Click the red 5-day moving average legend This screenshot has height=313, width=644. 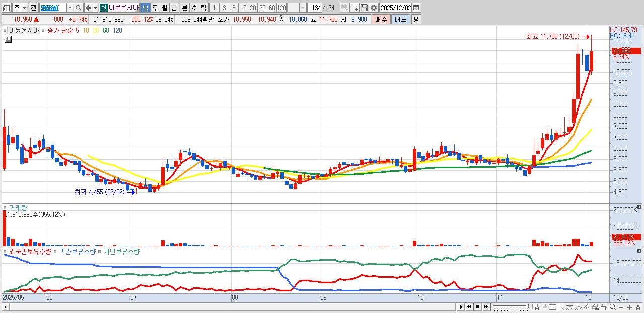(77, 30)
